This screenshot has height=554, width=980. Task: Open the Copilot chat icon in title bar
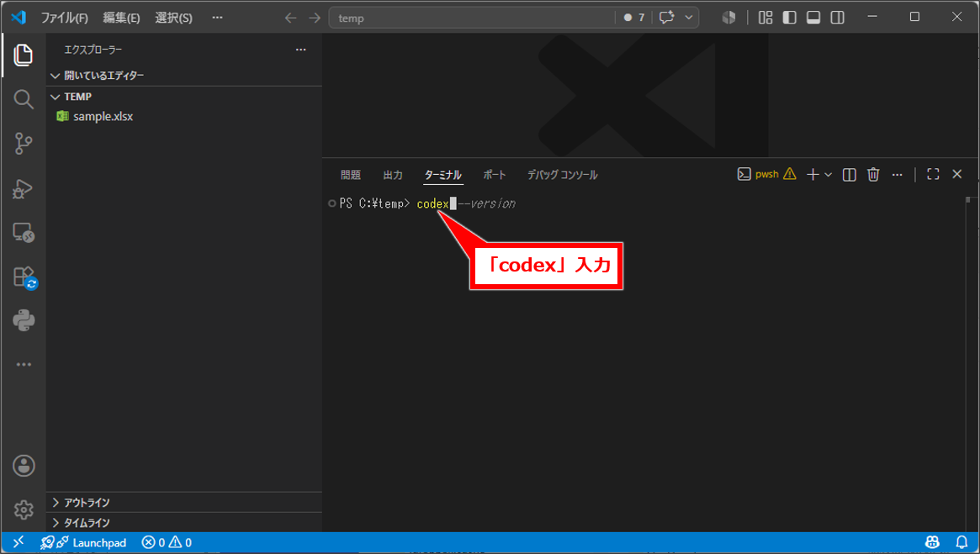click(x=666, y=18)
